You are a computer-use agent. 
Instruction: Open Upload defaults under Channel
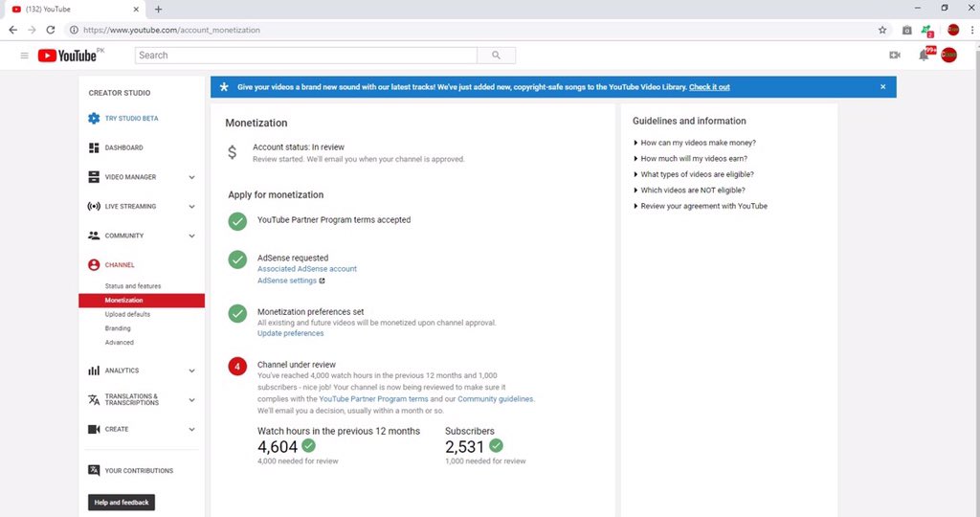coord(127,314)
